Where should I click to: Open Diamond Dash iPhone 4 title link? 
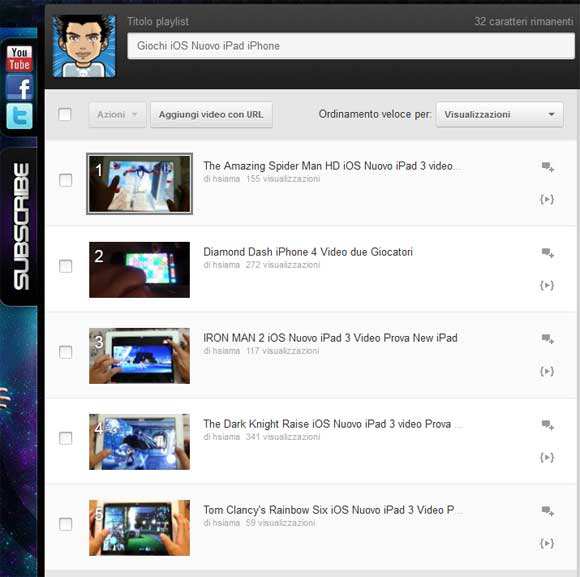[x=308, y=252]
